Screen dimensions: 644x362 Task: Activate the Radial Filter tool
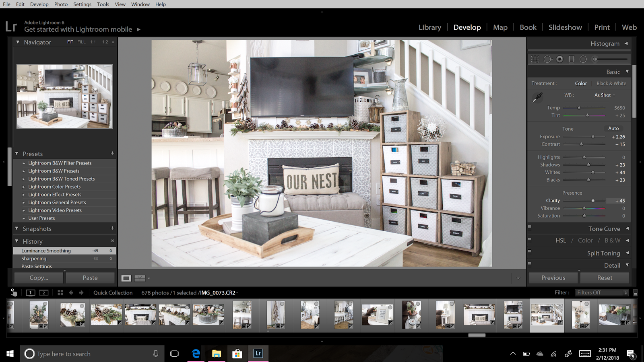point(583,59)
